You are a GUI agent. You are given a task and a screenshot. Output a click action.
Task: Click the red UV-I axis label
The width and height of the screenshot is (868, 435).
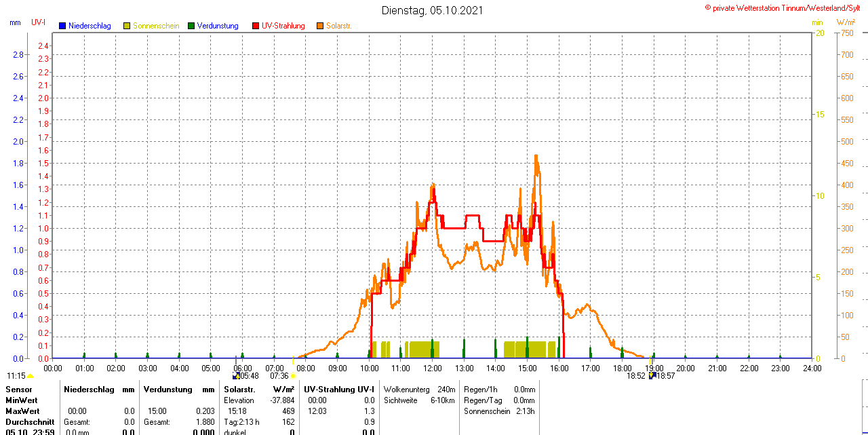tap(39, 22)
